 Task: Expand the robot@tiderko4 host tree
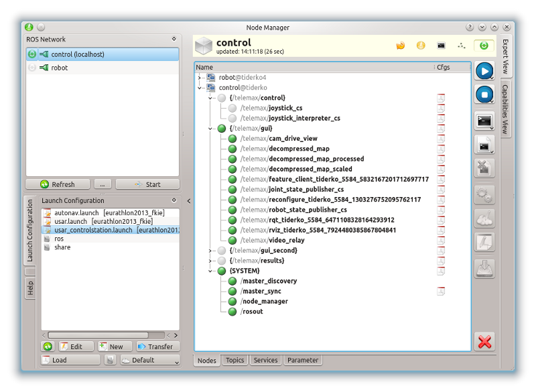tap(200, 78)
